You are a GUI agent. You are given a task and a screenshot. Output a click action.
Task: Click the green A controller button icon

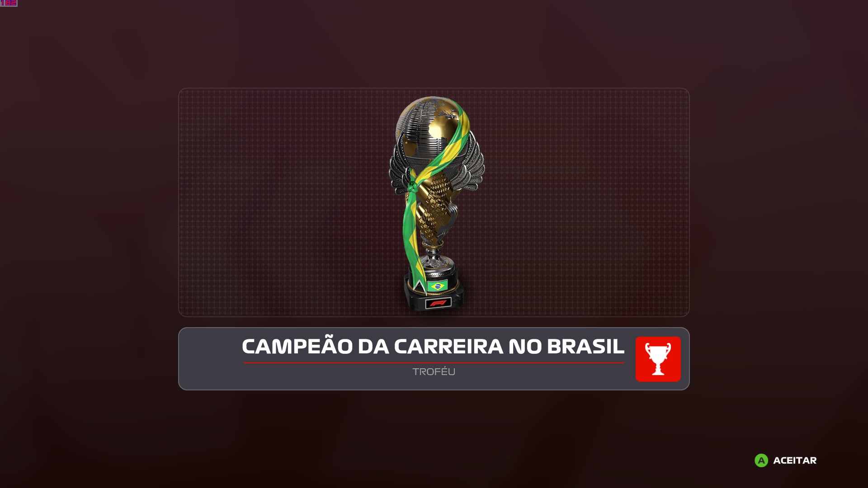[x=761, y=460]
